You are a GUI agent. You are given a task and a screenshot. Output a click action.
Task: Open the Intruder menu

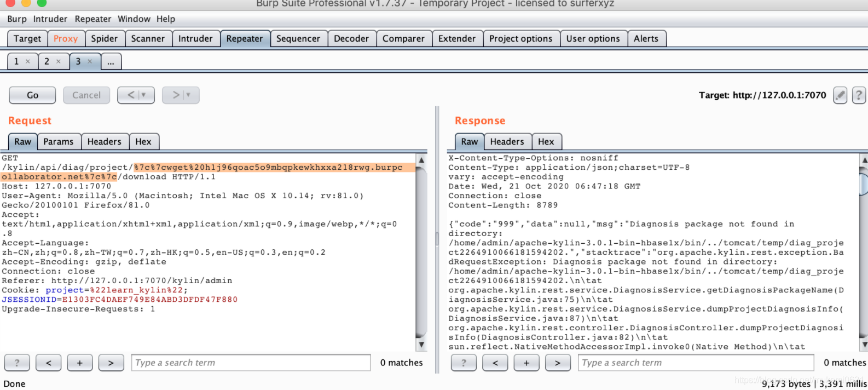pos(50,19)
